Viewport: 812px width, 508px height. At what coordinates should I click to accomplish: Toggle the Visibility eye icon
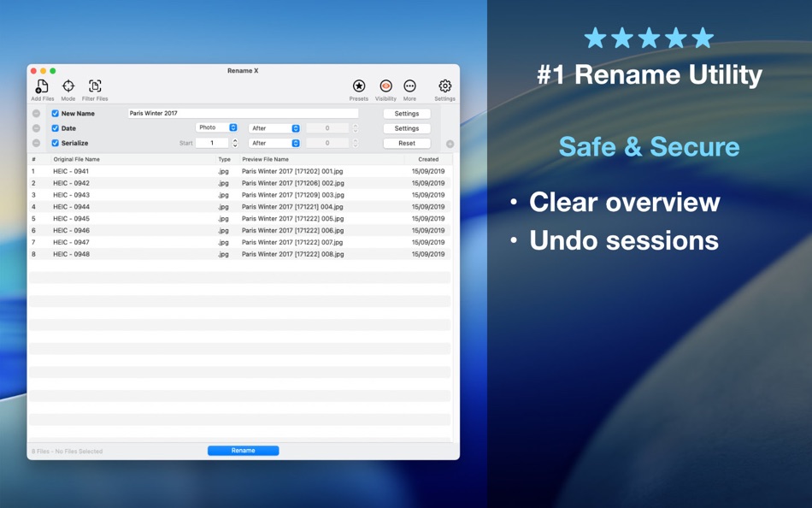[385, 86]
